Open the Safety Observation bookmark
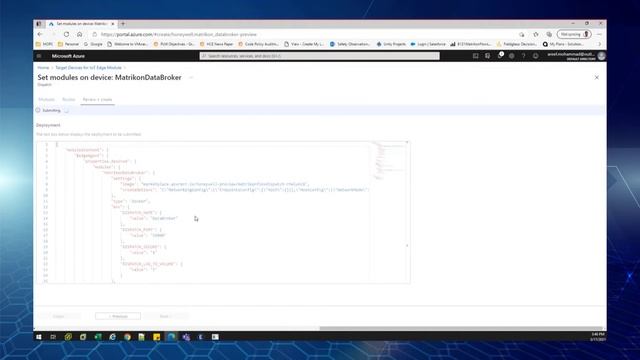 tap(350, 44)
